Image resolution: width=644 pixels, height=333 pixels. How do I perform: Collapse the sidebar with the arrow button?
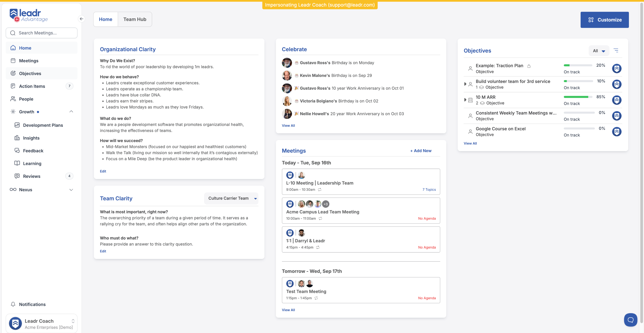(x=81, y=19)
